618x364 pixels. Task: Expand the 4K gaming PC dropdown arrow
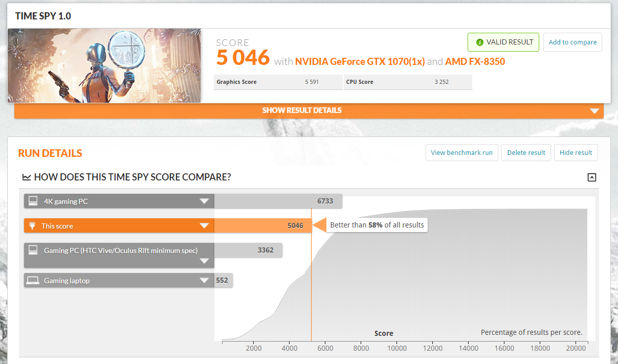point(204,201)
